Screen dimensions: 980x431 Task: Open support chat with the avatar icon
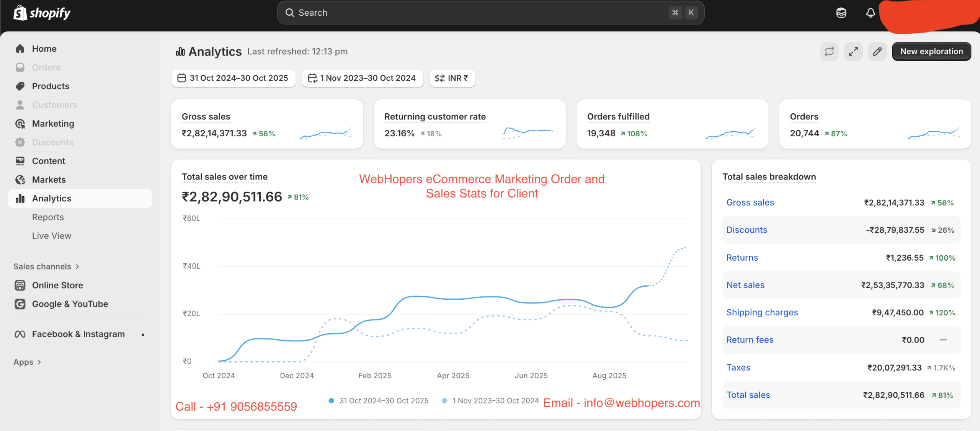(x=841, y=13)
